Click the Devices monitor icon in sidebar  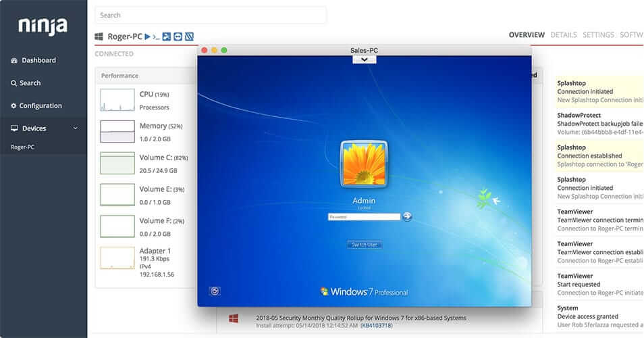14,128
